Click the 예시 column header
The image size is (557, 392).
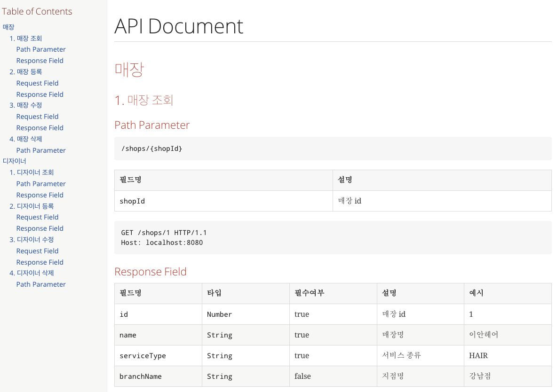pos(508,293)
